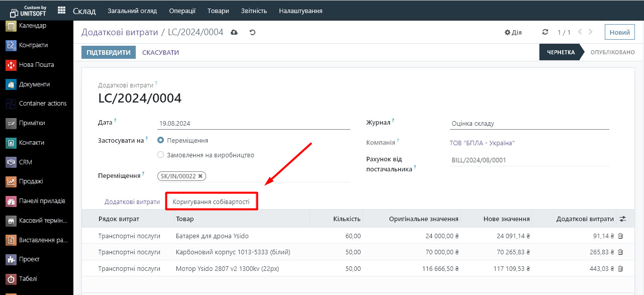The width and height of the screenshot is (644, 295).
Task: Open column settings adjust icon in table
Action: (x=623, y=219)
